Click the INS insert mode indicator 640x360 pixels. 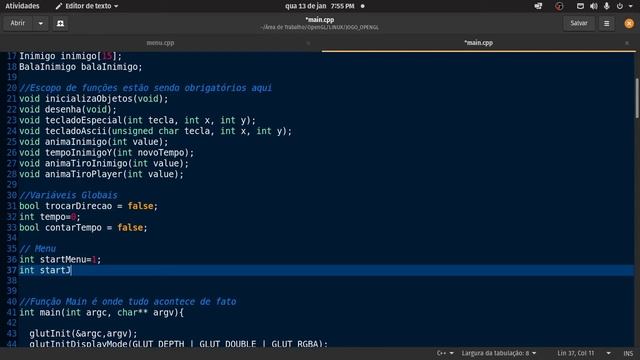(628, 353)
